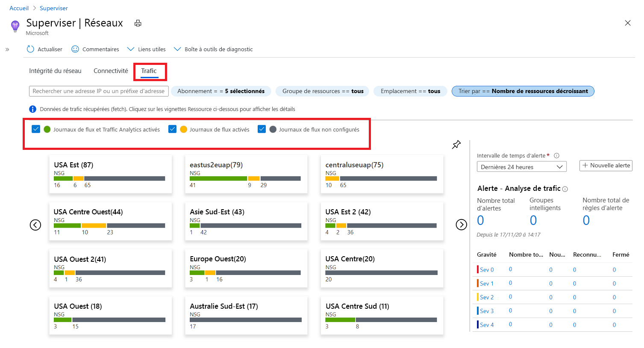
Task: Click the Actualiser refresh icon
Action: pyautogui.click(x=30, y=49)
